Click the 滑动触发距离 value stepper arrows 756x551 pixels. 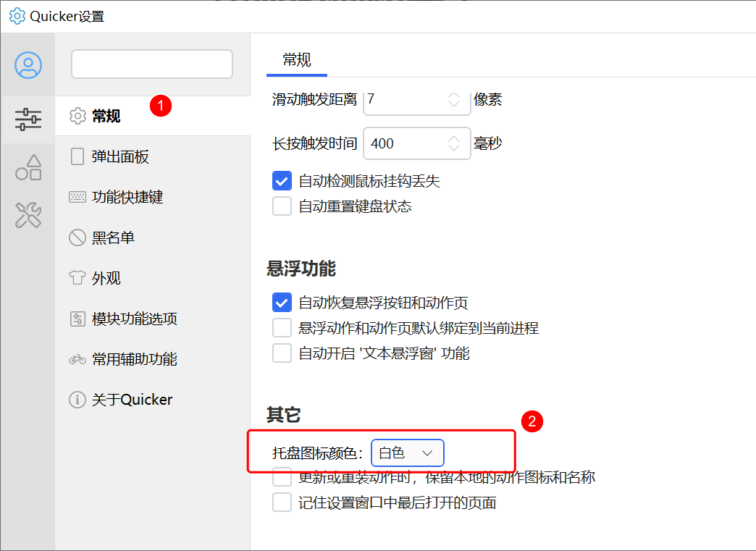[x=454, y=99]
